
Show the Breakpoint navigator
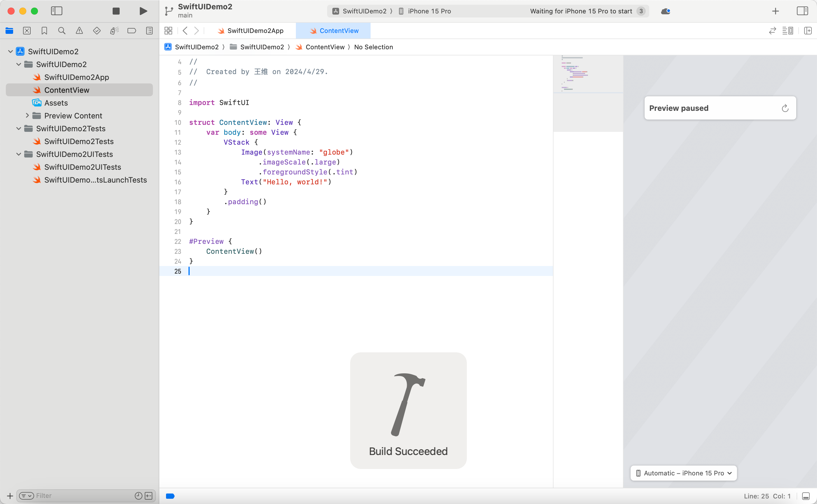click(x=132, y=31)
